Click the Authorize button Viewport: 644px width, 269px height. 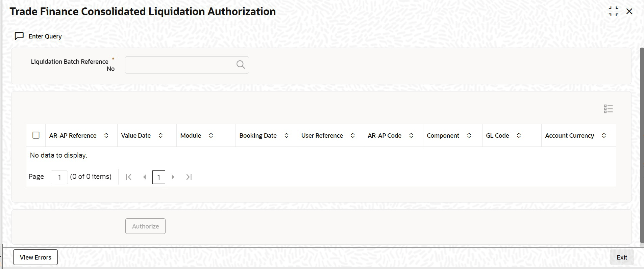point(145,226)
